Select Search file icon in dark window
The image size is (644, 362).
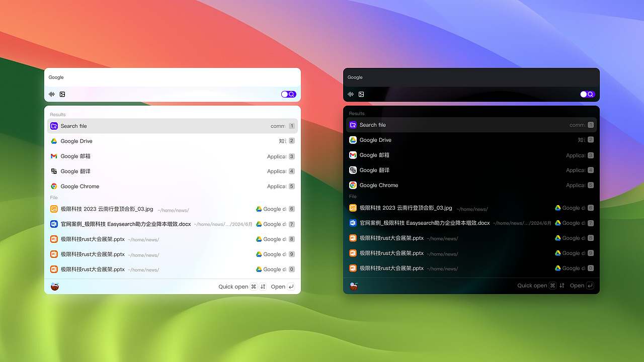353,125
